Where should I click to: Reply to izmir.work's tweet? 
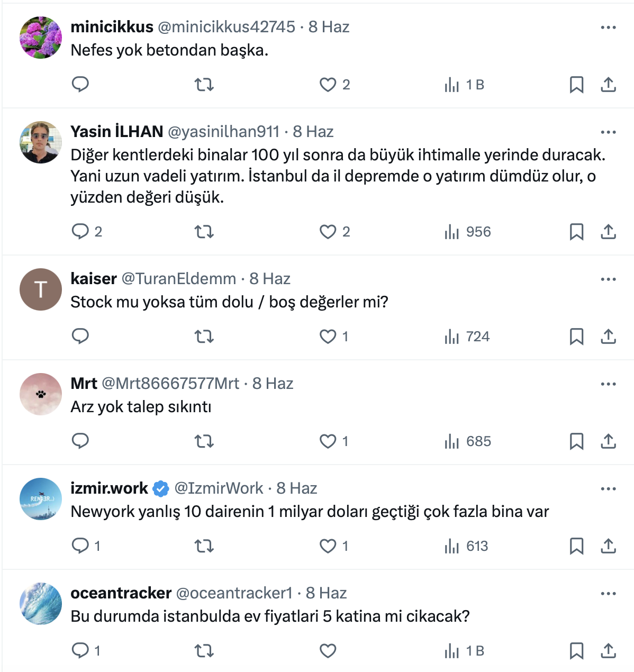click(80, 546)
